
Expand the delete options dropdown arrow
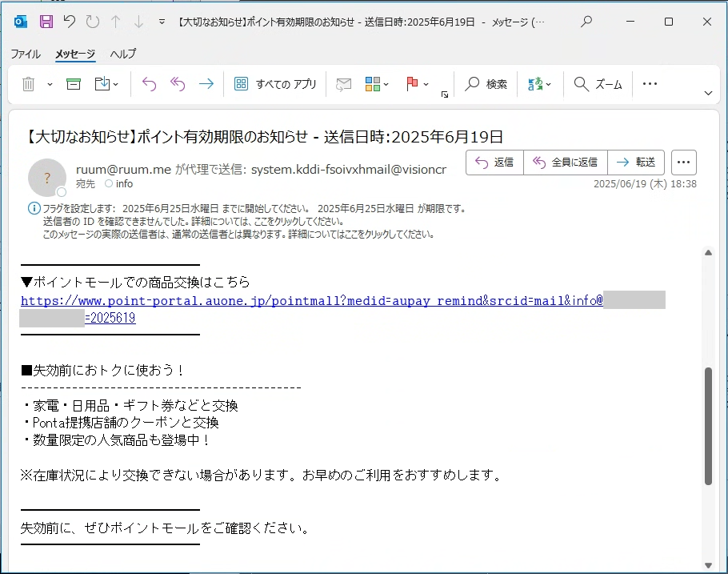point(50,85)
